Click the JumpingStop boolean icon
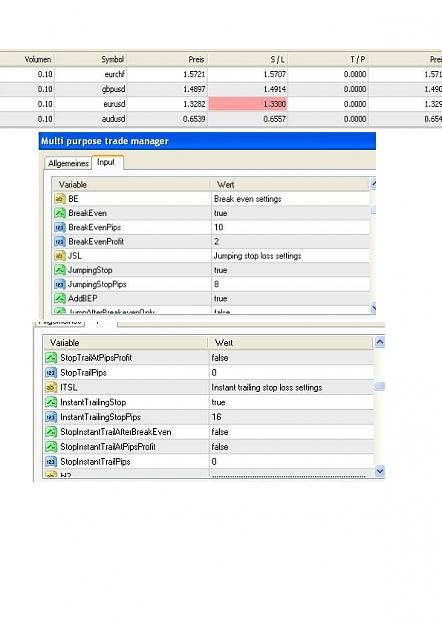Screen dimensions: 442x625 [x=60, y=270]
